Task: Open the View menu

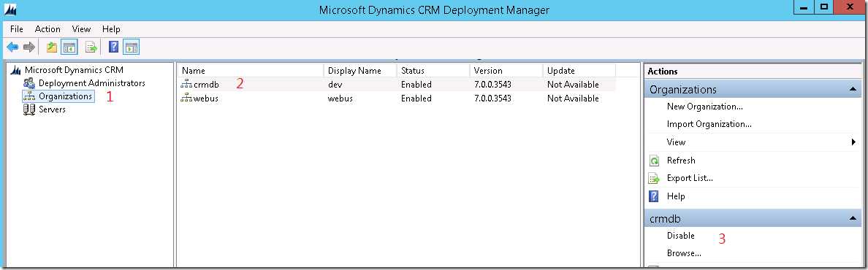Action: 81,28
